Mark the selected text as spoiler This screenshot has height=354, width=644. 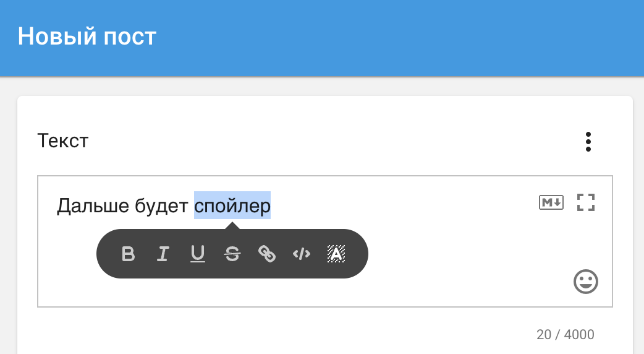pos(336,254)
